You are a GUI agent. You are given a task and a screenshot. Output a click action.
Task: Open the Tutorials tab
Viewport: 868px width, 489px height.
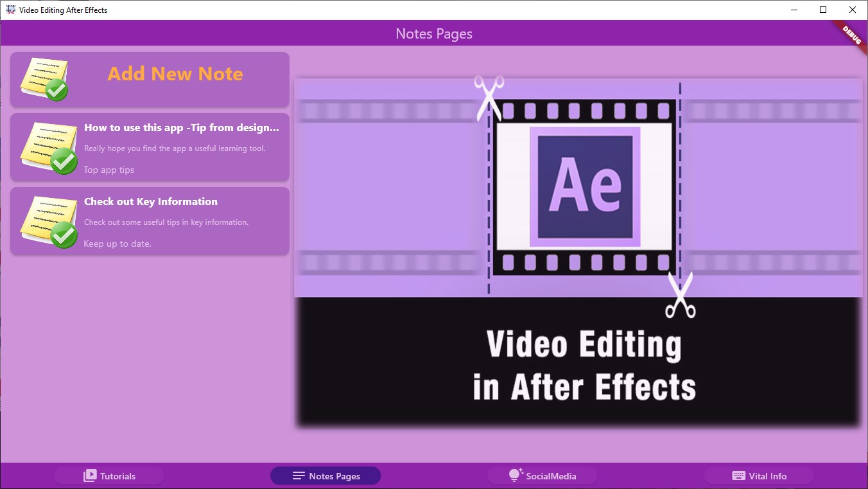click(109, 476)
